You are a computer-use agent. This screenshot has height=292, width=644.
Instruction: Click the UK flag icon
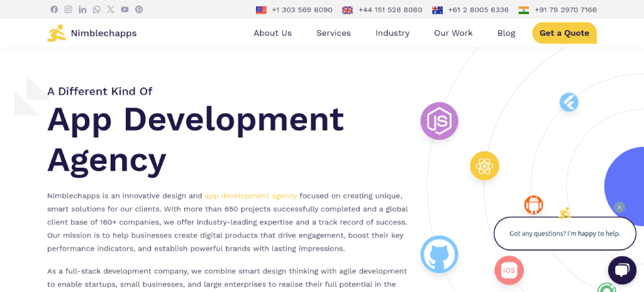(x=347, y=10)
